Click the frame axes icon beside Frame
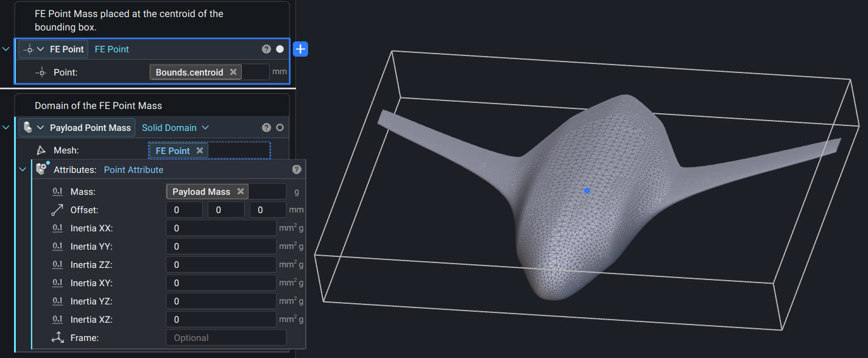This screenshot has width=868, height=358. [57, 338]
